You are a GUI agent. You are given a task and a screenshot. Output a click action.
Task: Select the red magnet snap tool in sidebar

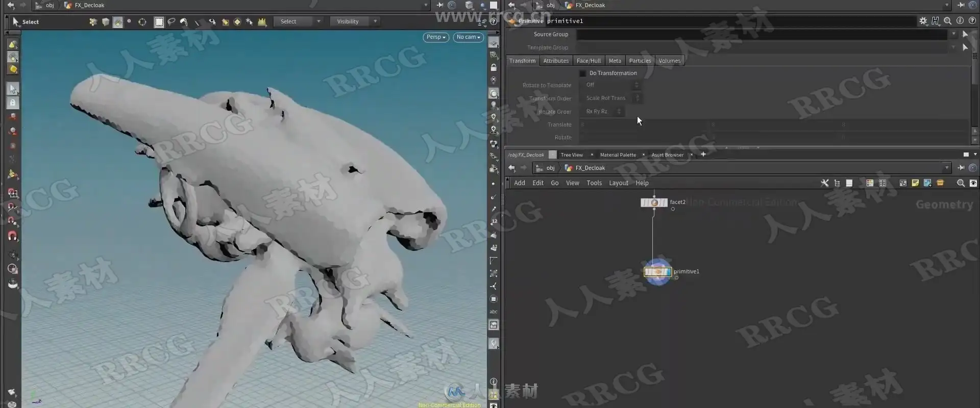pyautogui.click(x=13, y=236)
